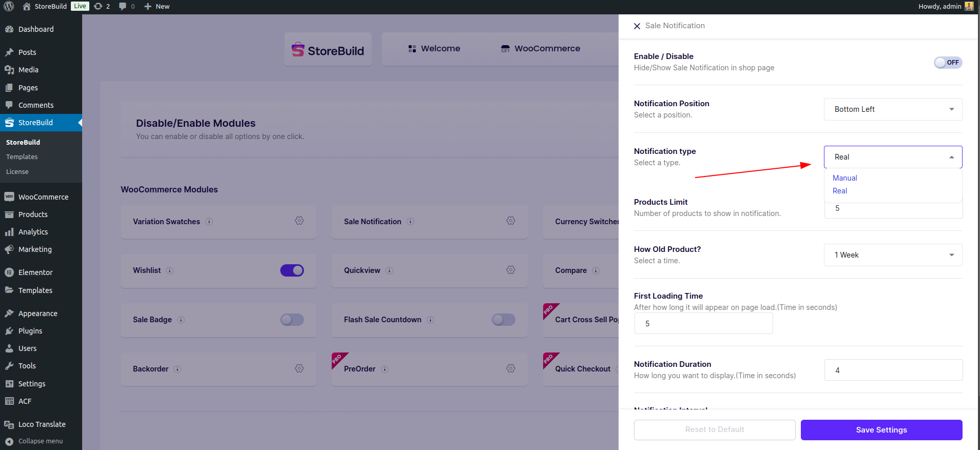Click the Live status badge
980x450 pixels.
[80, 6]
